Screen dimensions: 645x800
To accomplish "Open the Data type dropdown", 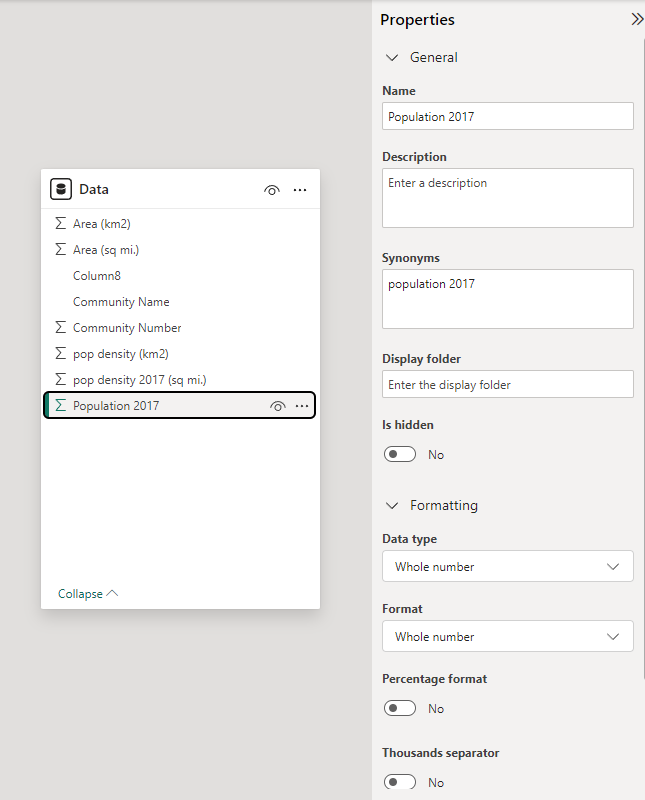I will [x=507, y=566].
